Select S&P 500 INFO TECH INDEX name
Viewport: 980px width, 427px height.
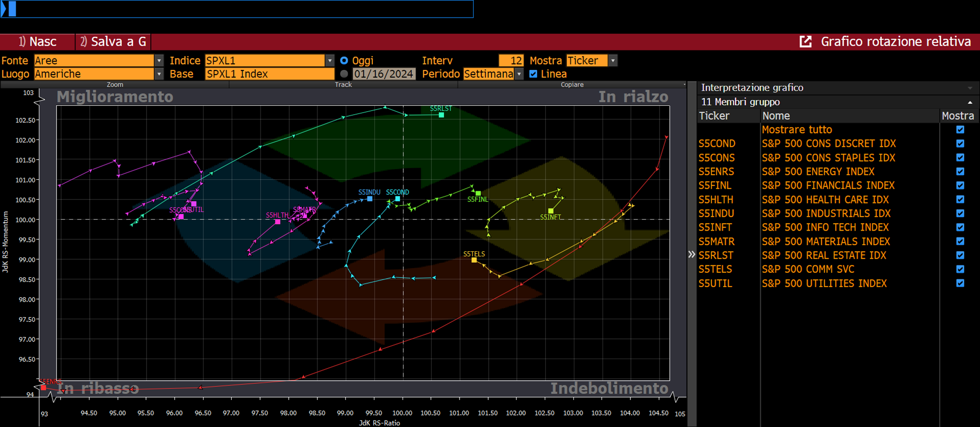click(825, 227)
